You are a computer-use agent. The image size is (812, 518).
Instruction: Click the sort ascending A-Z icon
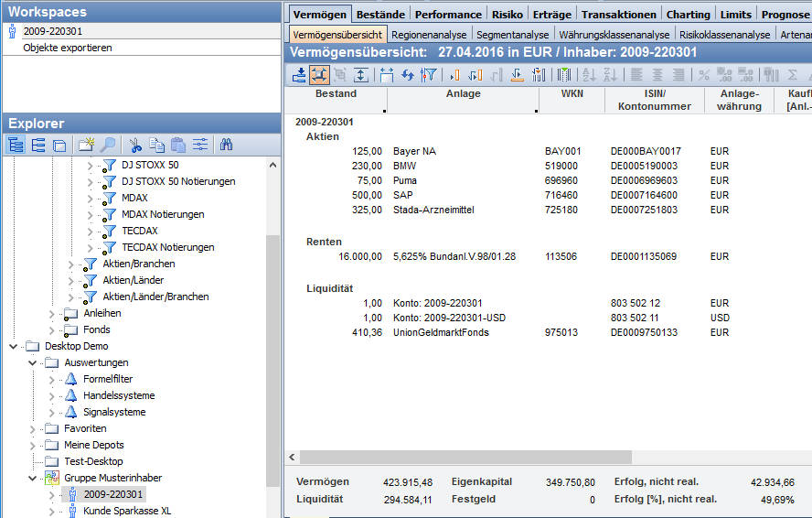pyautogui.click(x=588, y=75)
